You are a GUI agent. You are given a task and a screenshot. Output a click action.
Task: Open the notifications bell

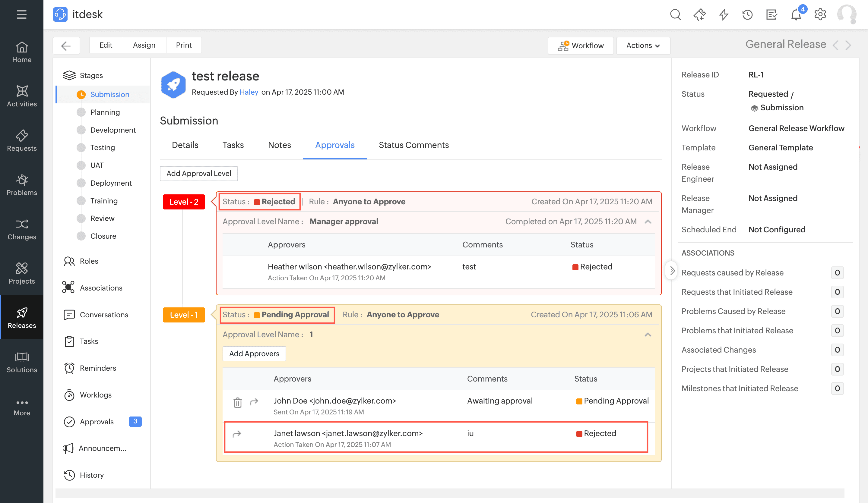[x=796, y=14]
